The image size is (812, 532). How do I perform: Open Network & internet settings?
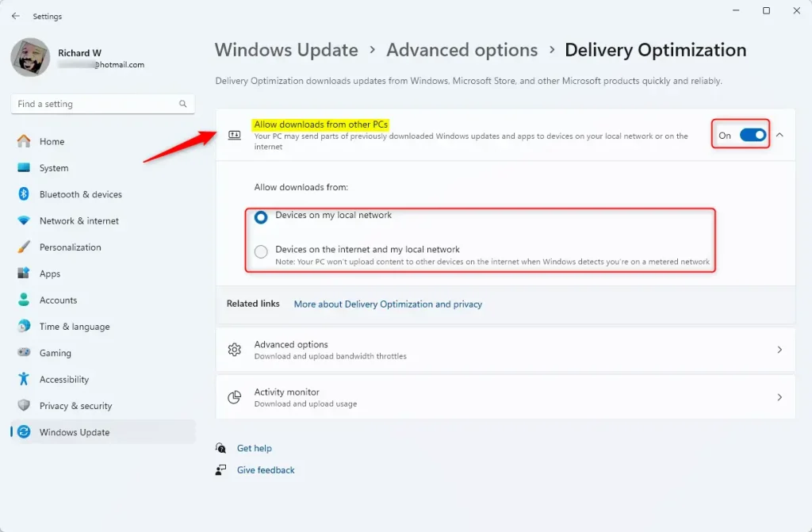coord(102,220)
